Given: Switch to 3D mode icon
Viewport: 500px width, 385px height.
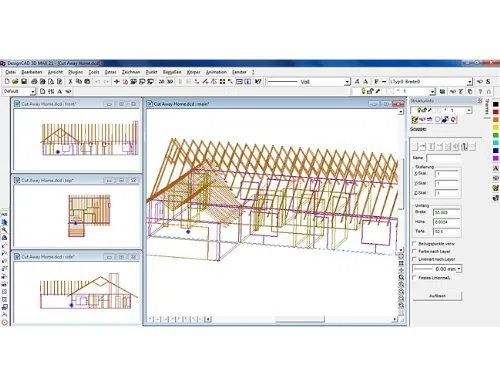Looking at the screenshot, I should (170, 81).
